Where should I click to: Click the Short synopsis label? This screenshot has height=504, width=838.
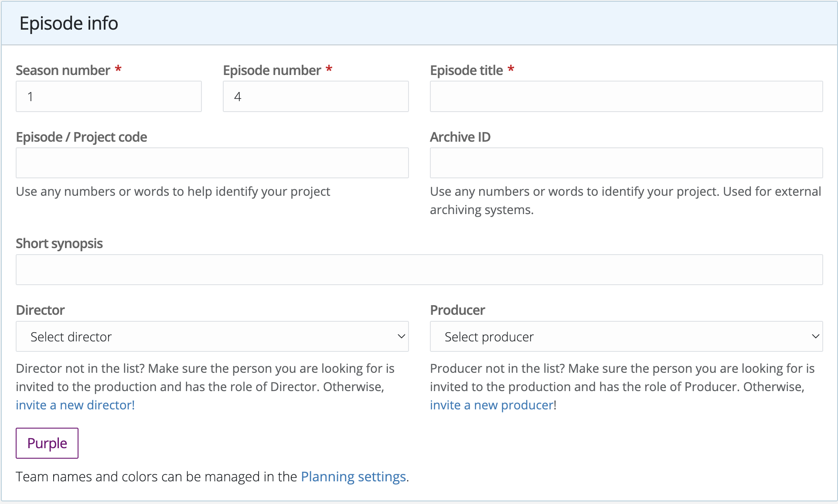59,243
